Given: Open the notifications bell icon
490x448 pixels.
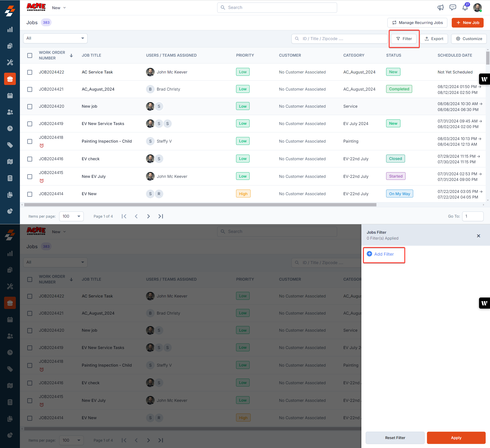Looking at the screenshot, I should [465, 7].
